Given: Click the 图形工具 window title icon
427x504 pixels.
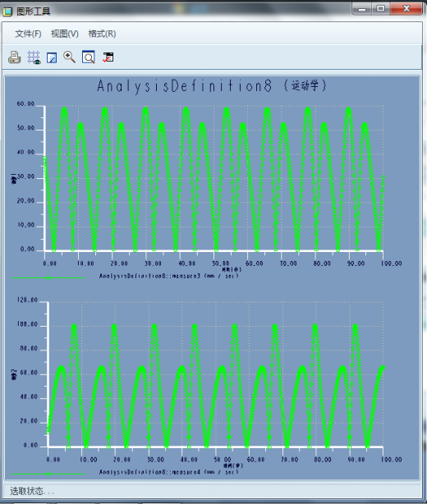Looking at the screenshot, I should 7,11.
